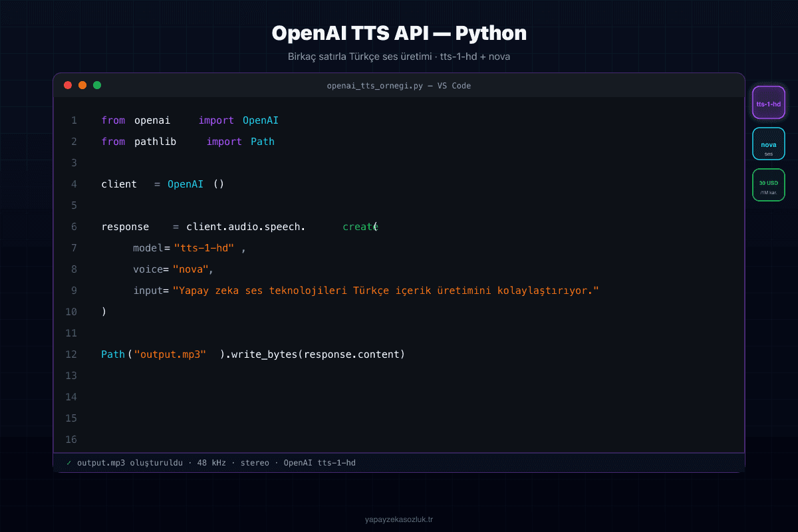Click the red close dot in title bar
This screenshot has height=532, width=798.
[x=68, y=85]
